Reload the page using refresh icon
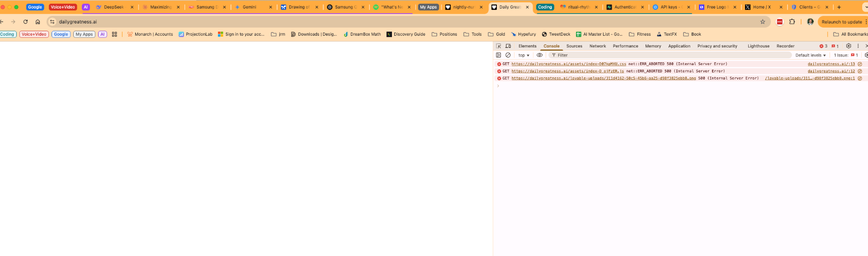The width and height of the screenshot is (868, 256). click(x=25, y=22)
